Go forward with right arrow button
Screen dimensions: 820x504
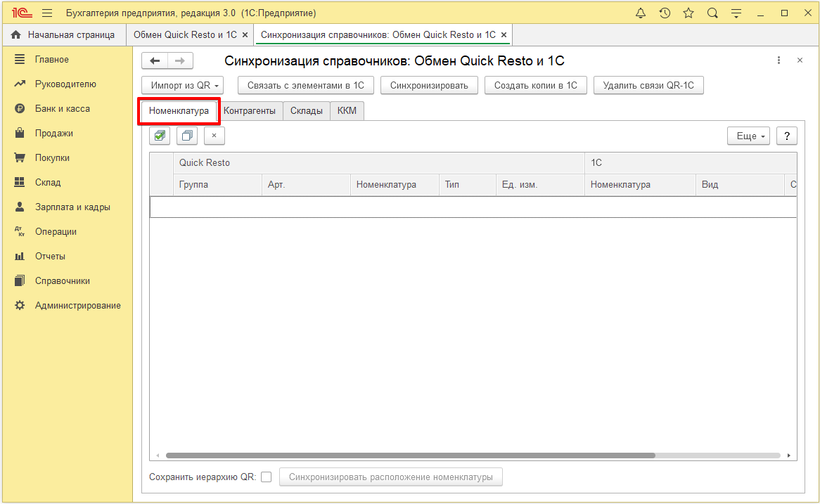(180, 60)
